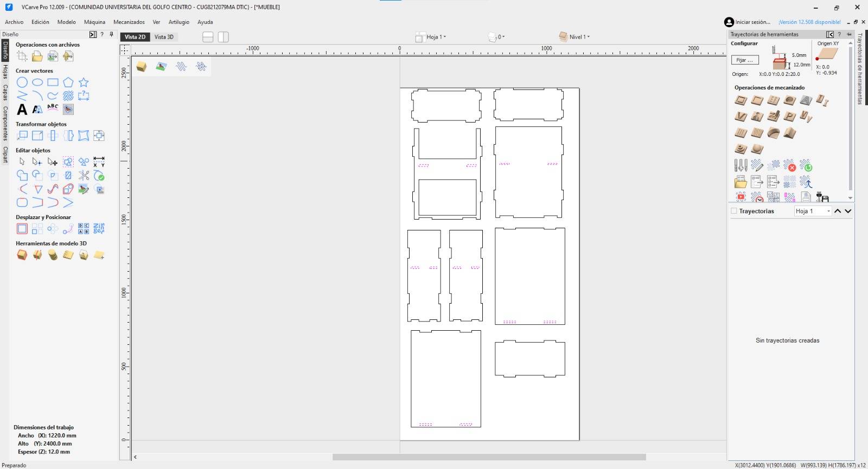
Task: Toggle the pin on the Diseño panel
Action: pos(111,34)
